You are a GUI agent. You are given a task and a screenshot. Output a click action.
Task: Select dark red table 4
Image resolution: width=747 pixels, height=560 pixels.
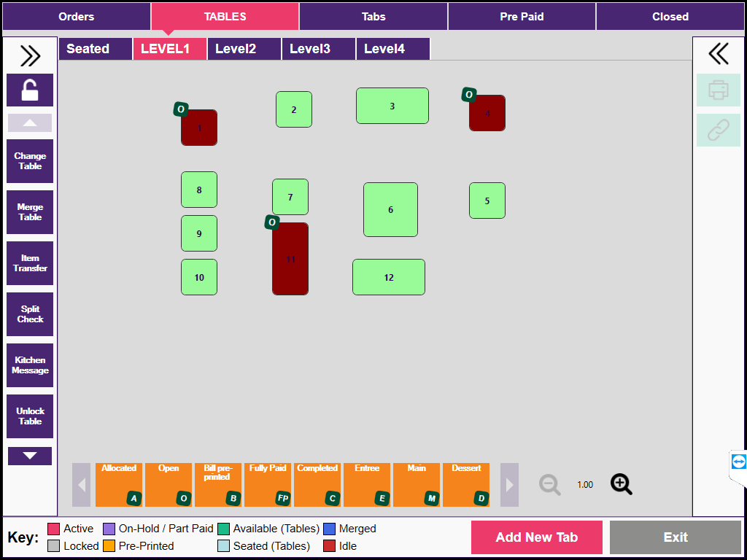pos(487,113)
